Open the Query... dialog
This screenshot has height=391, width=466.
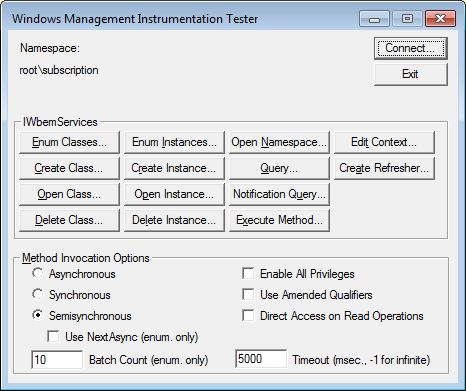(x=279, y=168)
